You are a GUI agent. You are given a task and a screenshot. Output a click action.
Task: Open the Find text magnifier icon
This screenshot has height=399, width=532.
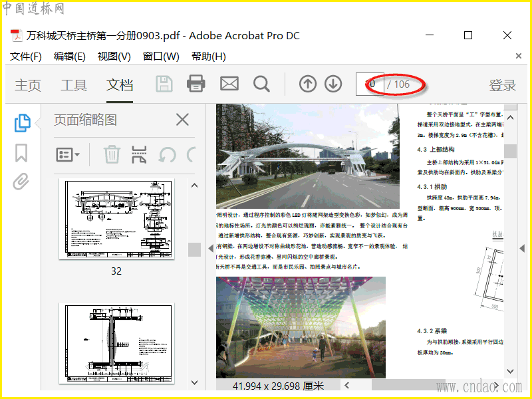tap(261, 84)
